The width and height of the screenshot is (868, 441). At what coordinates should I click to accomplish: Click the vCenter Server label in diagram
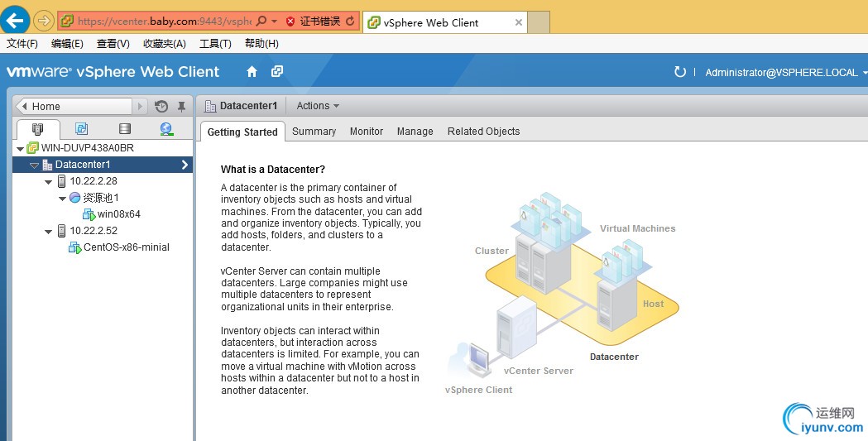pos(539,371)
